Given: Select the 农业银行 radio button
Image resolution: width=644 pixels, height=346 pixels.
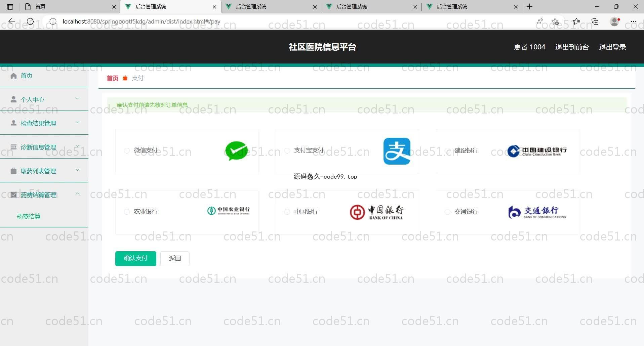Looking at the screenshot, I should pyautogui.click(x=127, y=212).
